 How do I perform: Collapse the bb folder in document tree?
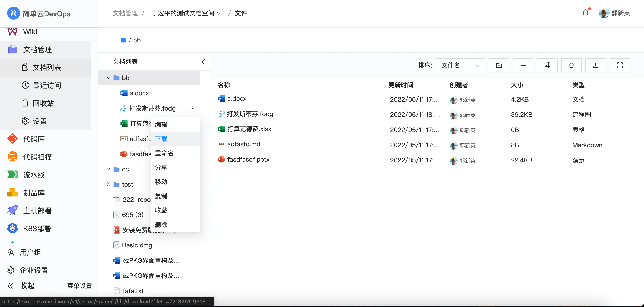(108, 78)
